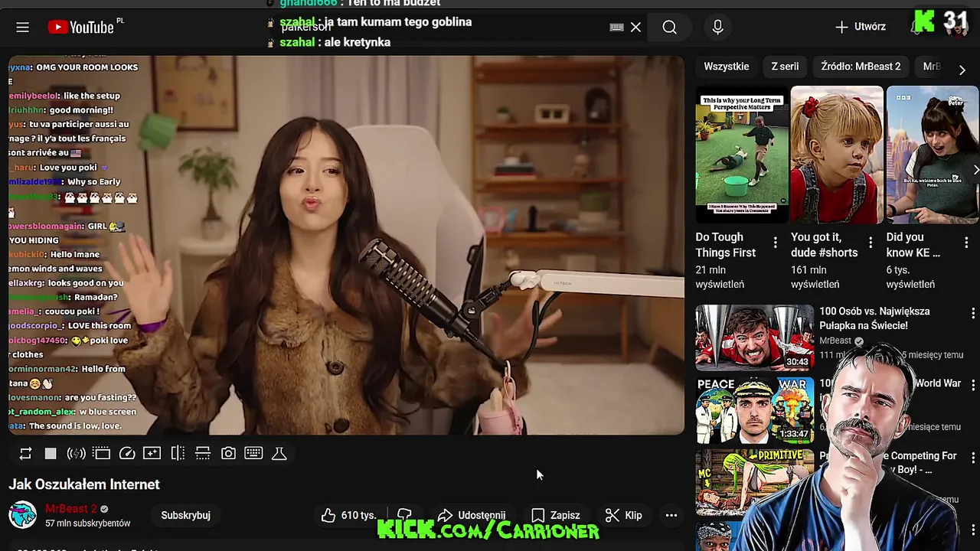Screen dimensions: 980x551
Task: Open the MrBeast 2 channel name link
Action: click(x=71, y=509)
